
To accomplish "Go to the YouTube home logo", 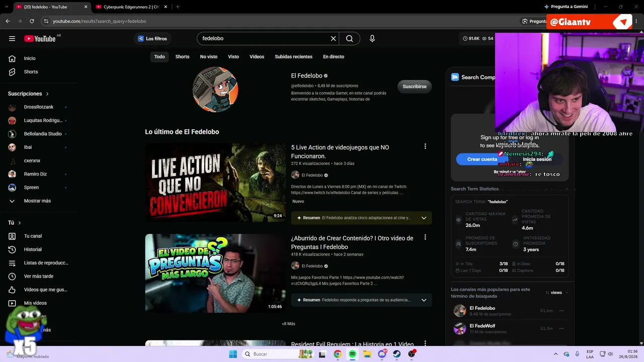I will click(x=40, y=39).
